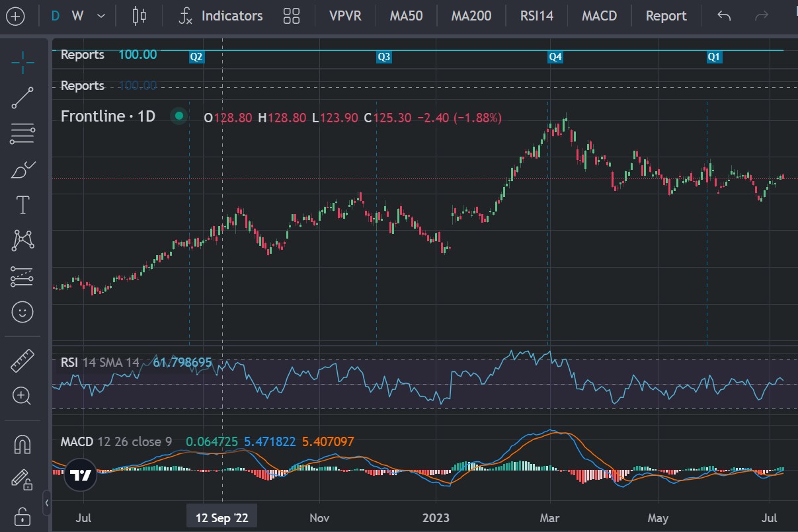Viewport: 798px width, 532px height.
Task: Add the MA50 indicator
Action: [406, 16]
